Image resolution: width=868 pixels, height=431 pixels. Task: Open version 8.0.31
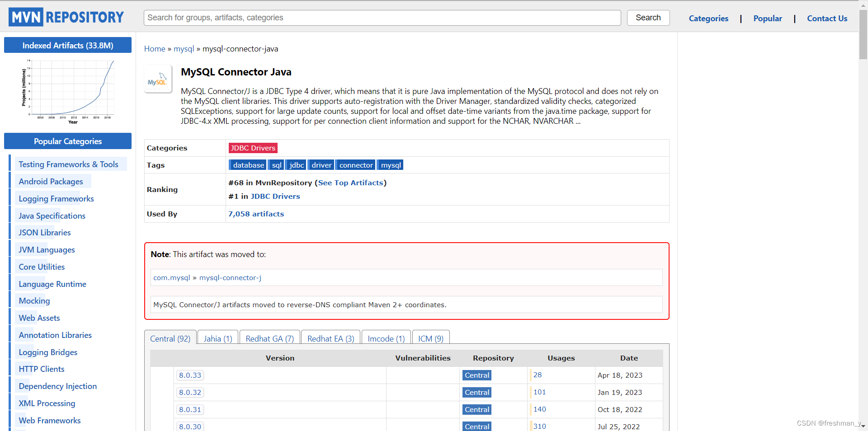190,409
